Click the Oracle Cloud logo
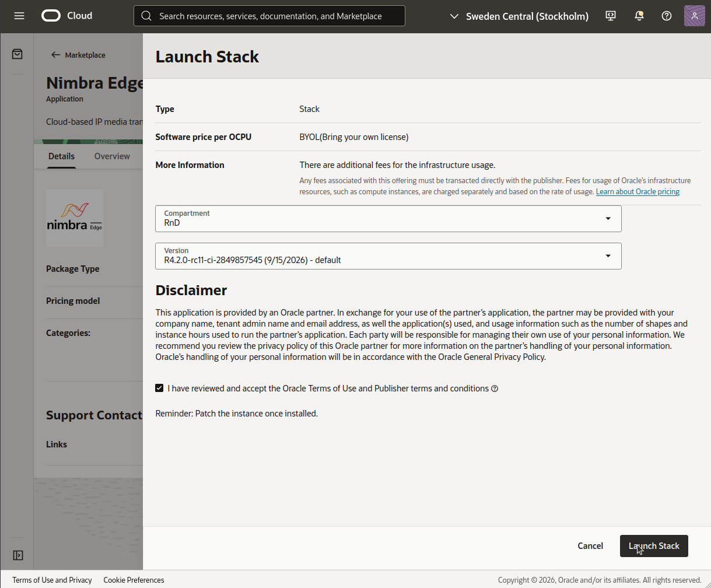The width and height of the screenshot is (711, 588). pyautogui.click(x=66, y=16)
